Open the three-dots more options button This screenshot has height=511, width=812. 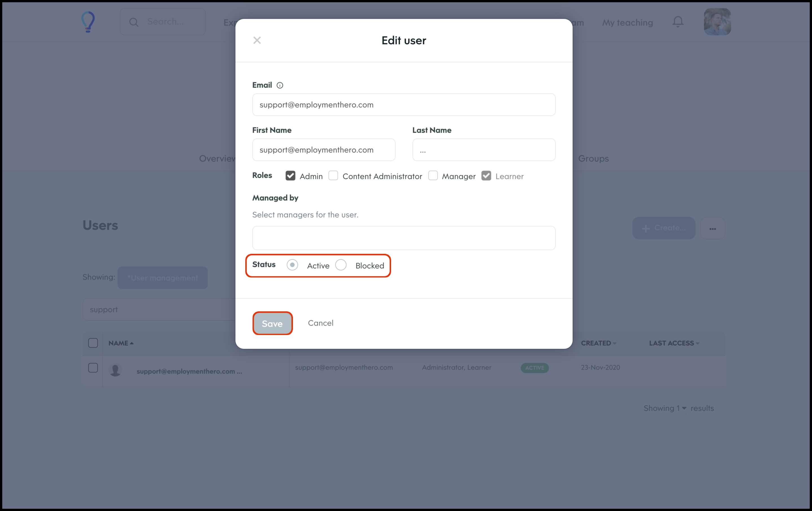tap(712, 228)
